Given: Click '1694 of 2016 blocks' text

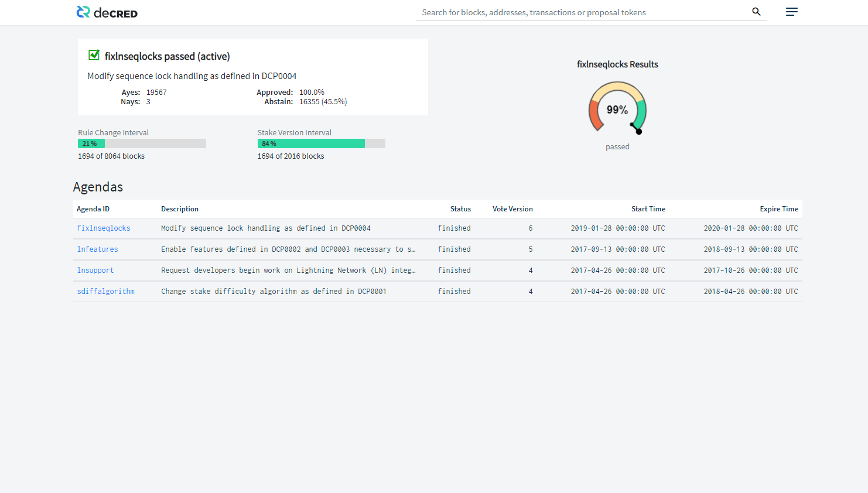Looking at the screenshot, I should [291, 156].
